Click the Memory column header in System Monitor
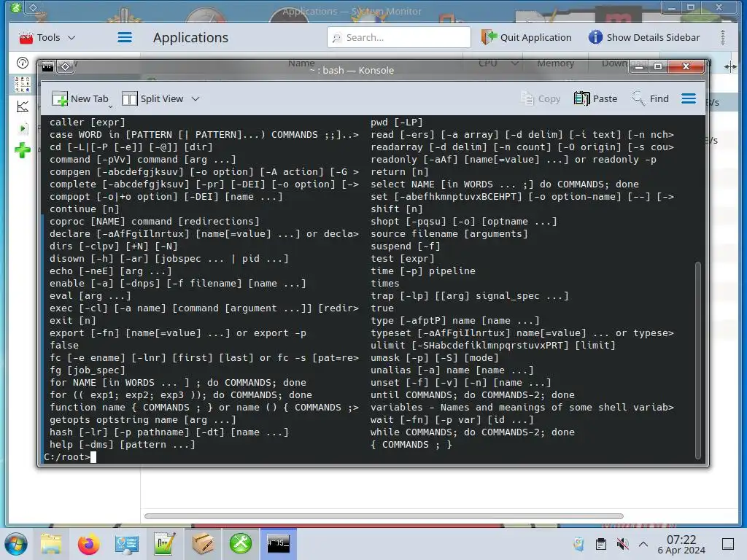Viewport: 747px width, 560px height. pyautogui.click(x=555, y=63)
